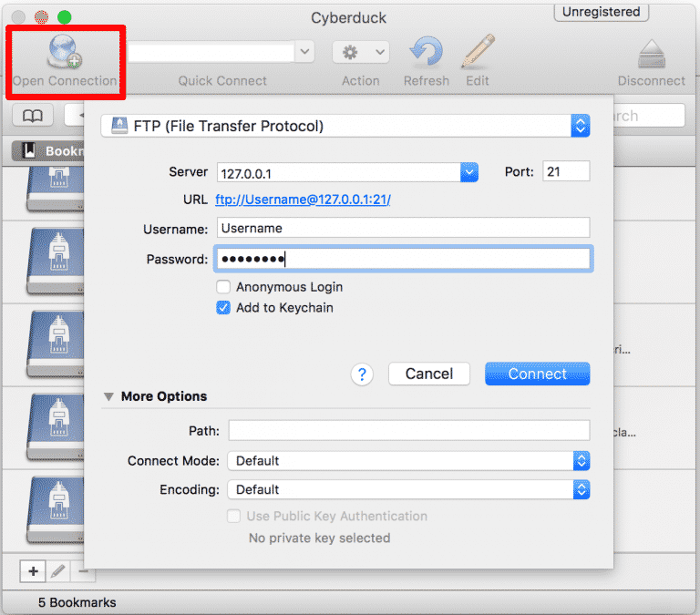Click into the Path field

(409, 430)
